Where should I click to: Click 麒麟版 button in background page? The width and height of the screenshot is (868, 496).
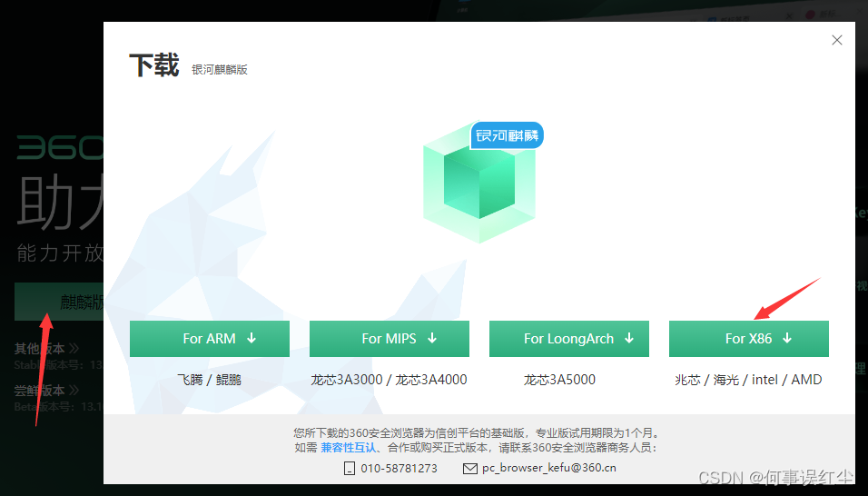pos(59,302)
